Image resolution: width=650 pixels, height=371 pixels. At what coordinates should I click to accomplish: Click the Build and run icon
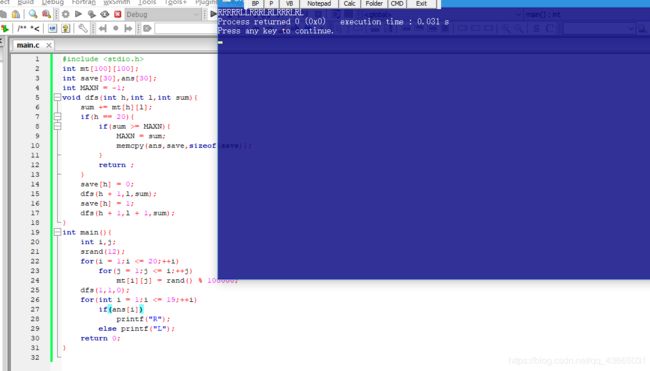pos(91,14)
